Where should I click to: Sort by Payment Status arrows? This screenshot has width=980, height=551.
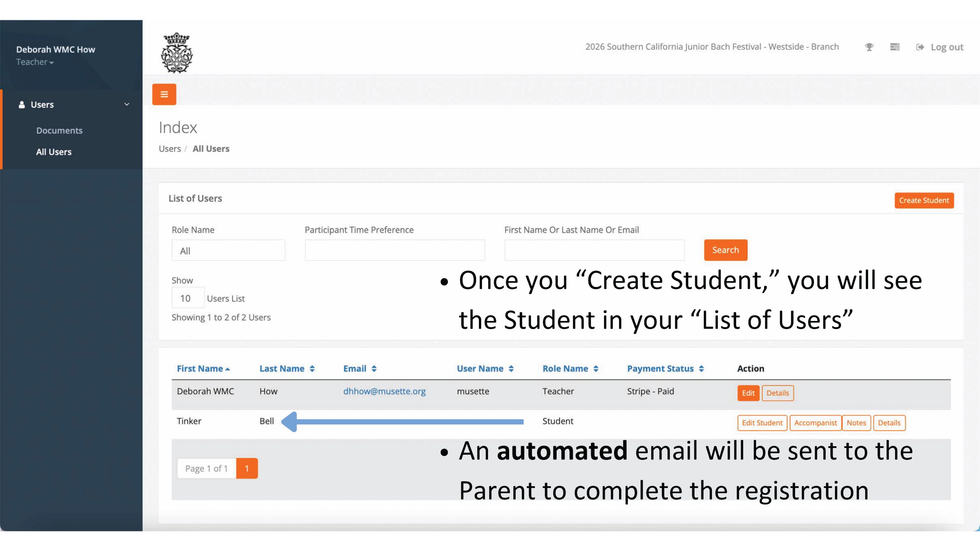point(701,368)
